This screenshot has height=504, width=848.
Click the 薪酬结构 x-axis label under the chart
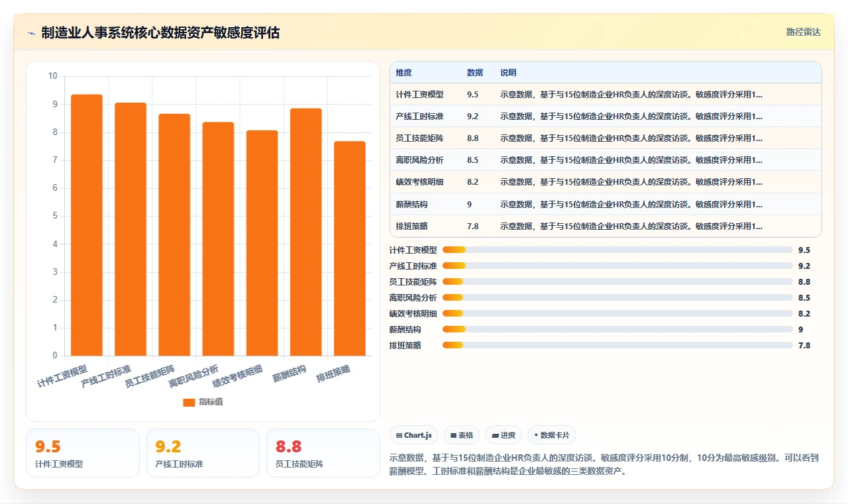[290, 374]
